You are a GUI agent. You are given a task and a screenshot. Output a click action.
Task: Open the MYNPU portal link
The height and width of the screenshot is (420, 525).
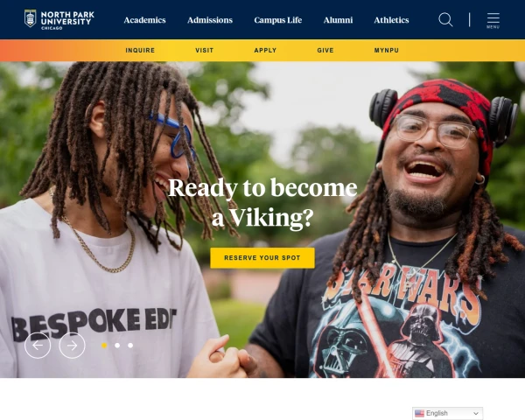tap(387, 50)
